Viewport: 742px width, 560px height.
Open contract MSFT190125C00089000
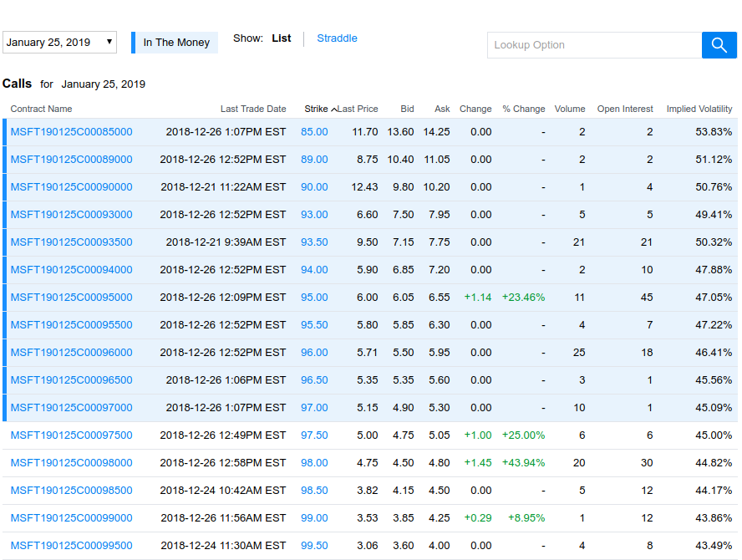(72, 160)
